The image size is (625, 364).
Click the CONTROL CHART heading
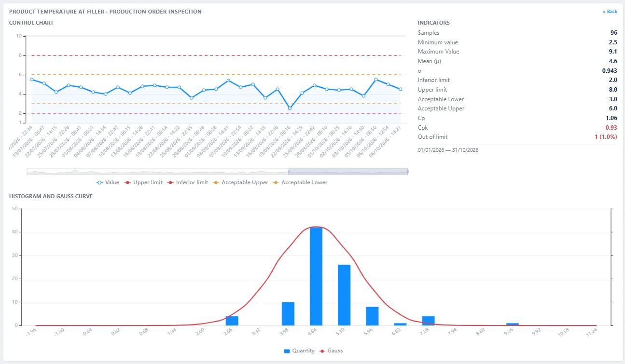coord(31,23)
